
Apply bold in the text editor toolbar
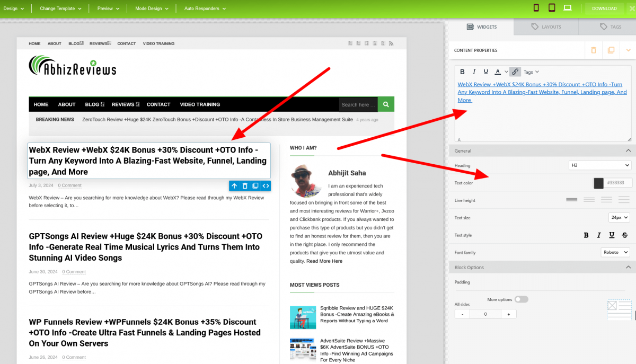click(462, 72)
